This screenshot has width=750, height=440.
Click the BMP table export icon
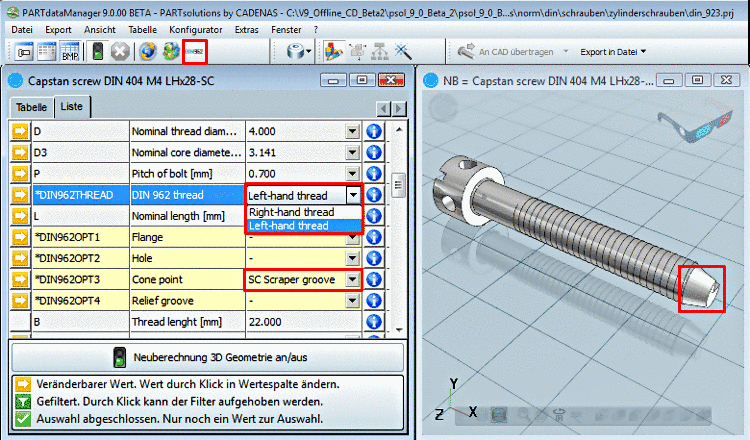(70, 52)
